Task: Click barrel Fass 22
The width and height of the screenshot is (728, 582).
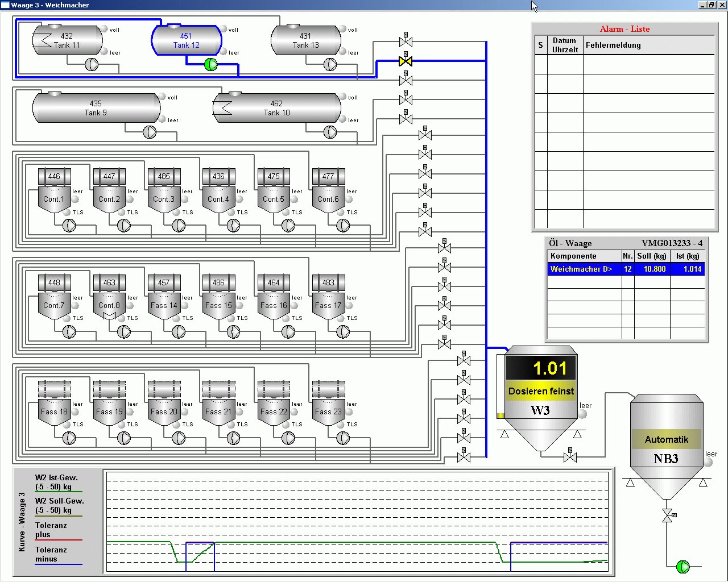Action: pos(274,403)
